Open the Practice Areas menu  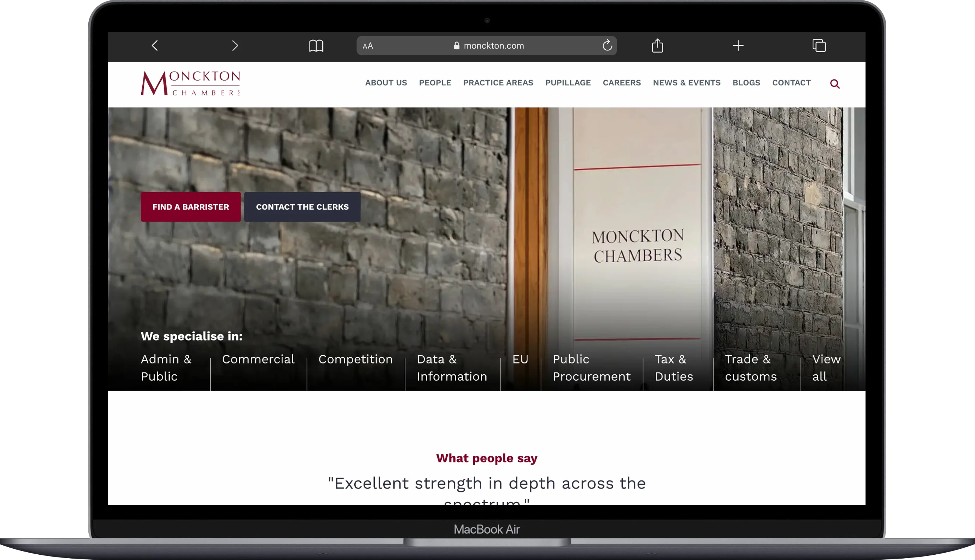click(x=498, y=83)
